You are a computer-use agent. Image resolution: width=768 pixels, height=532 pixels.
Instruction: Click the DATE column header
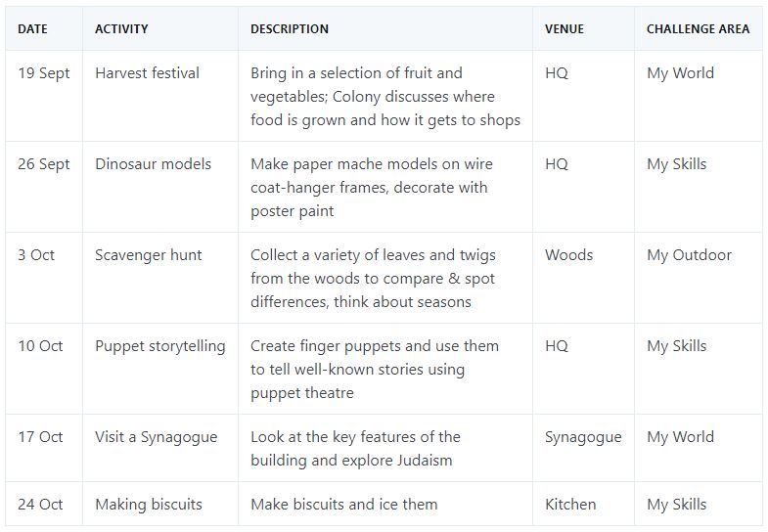coord(32,29)
